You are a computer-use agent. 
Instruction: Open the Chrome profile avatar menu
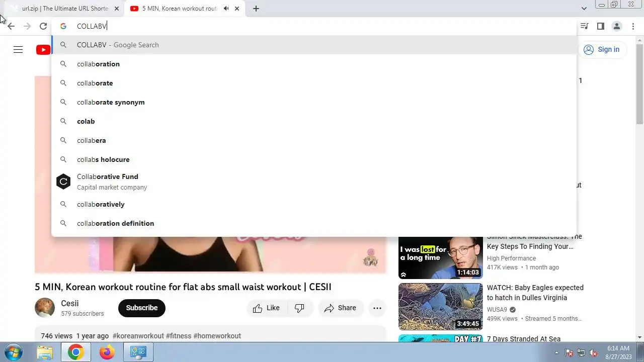617,26
